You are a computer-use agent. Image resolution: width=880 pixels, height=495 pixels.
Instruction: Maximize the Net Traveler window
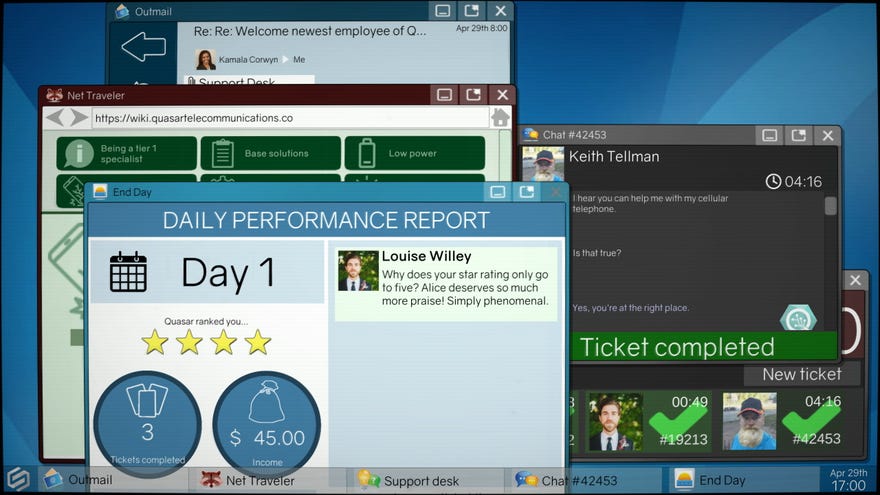[x=473, y=95]
